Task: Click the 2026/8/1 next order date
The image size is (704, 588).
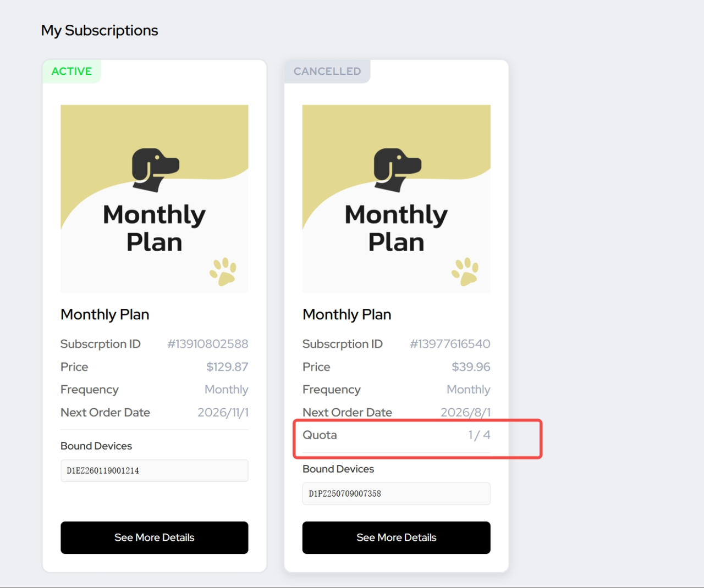Action: [465, 413]
